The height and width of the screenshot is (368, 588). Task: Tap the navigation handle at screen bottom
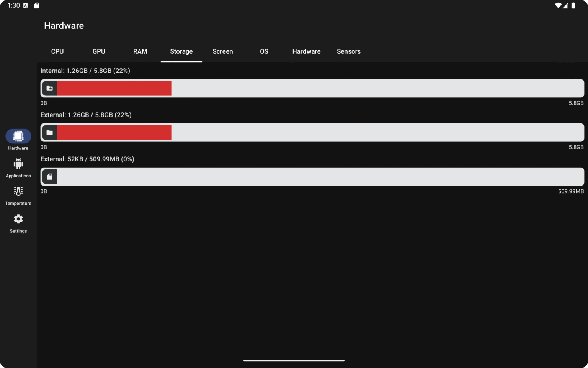[294, 361]
